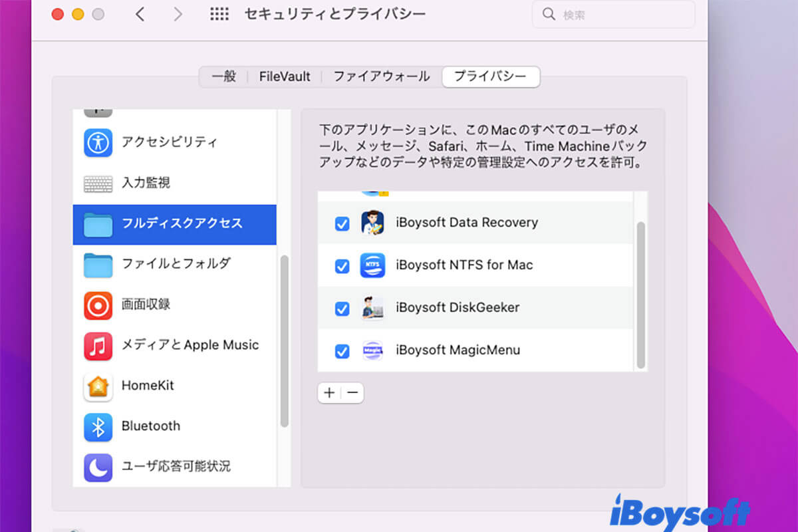Click the back navigation arrow

tap(140, 14)
